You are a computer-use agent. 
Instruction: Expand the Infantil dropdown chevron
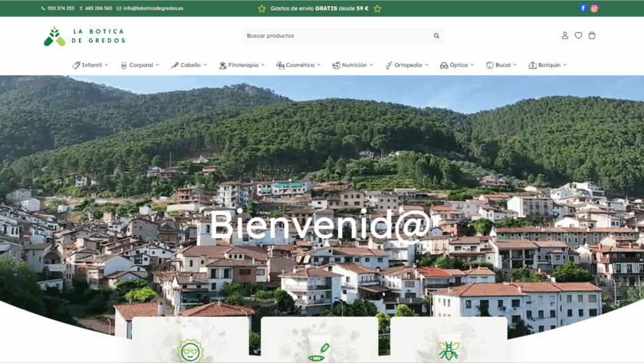click(x=107, y=65)
